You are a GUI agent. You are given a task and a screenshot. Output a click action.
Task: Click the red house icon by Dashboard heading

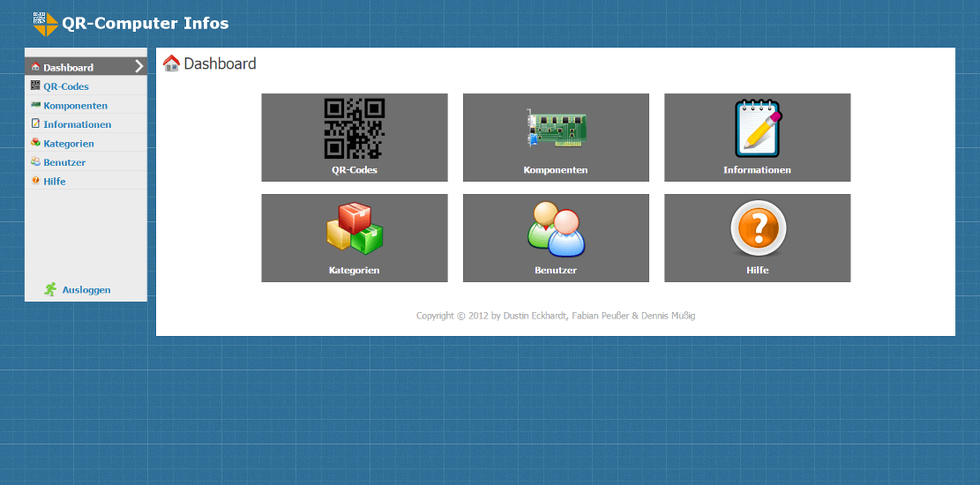coord(171,63)
